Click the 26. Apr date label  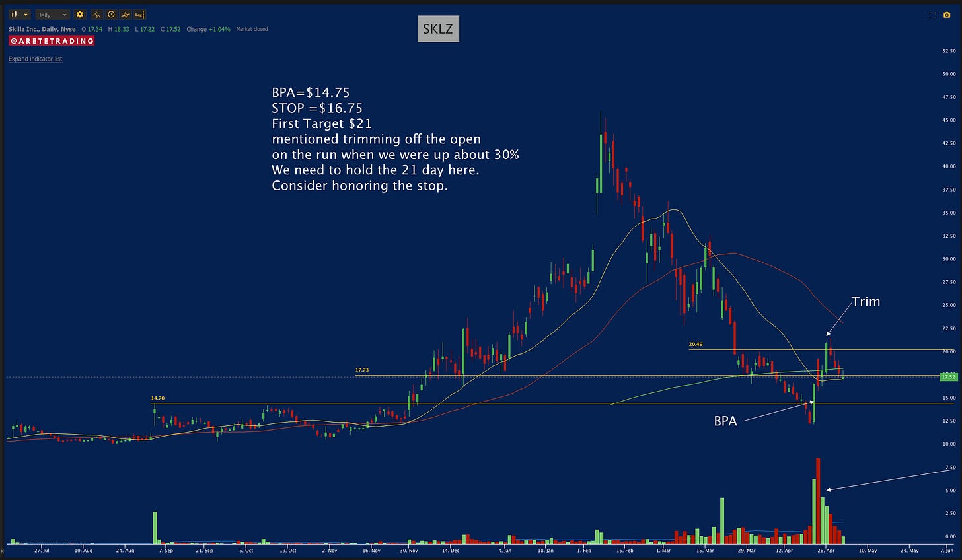point(825,550)
